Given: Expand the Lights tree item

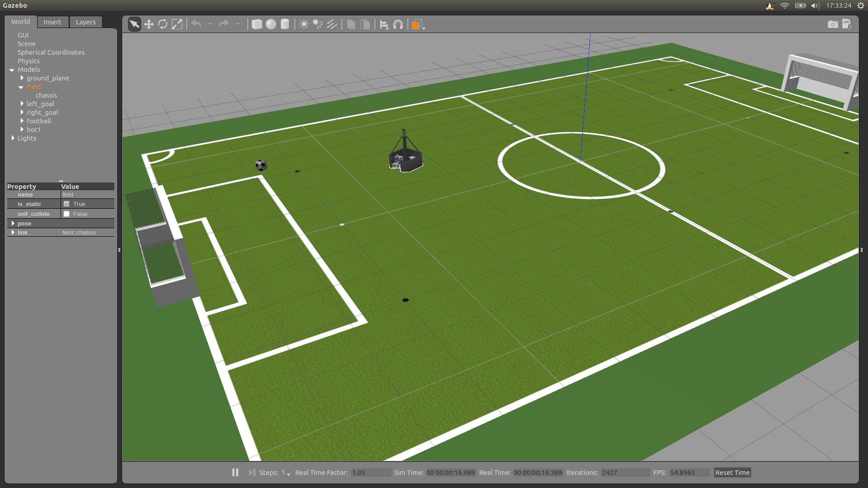Looking at the screenshot, I should (x=13, y=138).
